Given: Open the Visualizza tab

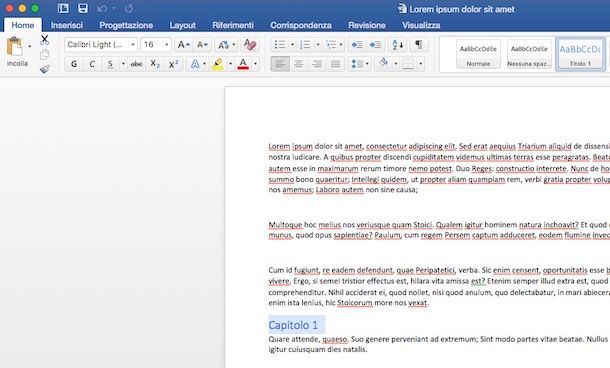Looking at the screenshot, I should click(421, 25).
